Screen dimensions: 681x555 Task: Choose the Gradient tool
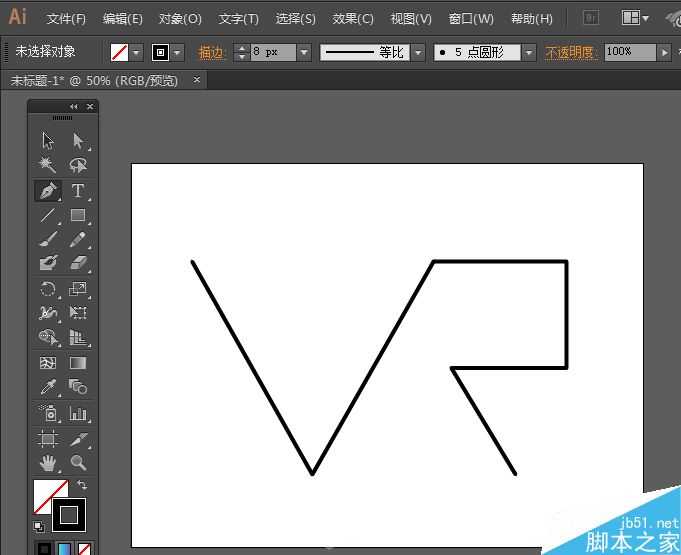(78, 363)
